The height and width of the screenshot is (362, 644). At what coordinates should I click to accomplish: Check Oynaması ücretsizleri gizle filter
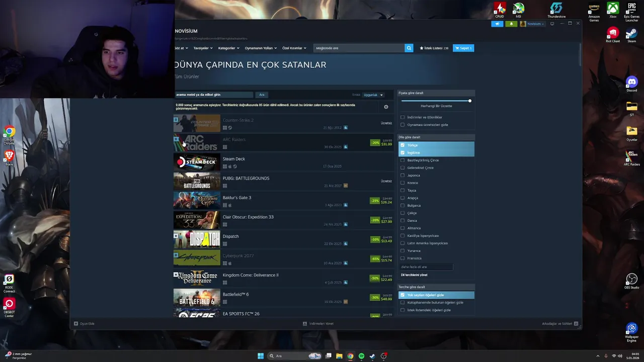[x=403, y=125]
